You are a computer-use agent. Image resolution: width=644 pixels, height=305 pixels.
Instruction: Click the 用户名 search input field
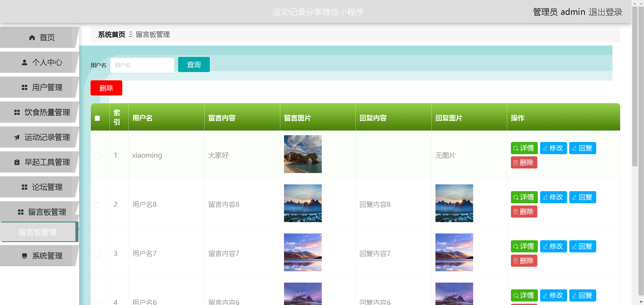point(142,65)
